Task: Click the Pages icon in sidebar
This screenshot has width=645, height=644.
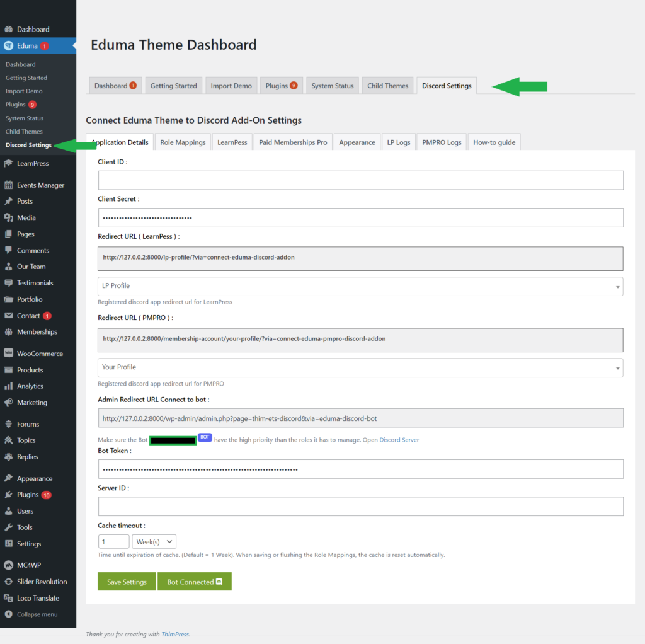Action: (9, 234)
